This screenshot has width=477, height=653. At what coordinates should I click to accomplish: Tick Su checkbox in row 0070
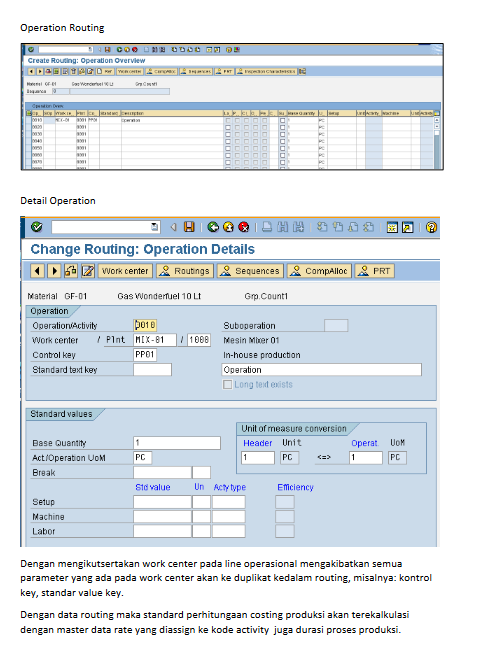[283, 162]
